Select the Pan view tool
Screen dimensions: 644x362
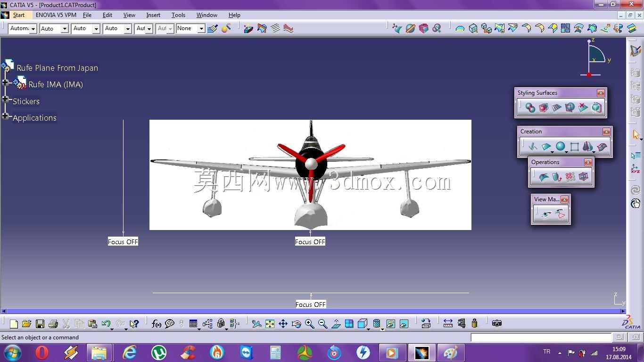(283, 324)
